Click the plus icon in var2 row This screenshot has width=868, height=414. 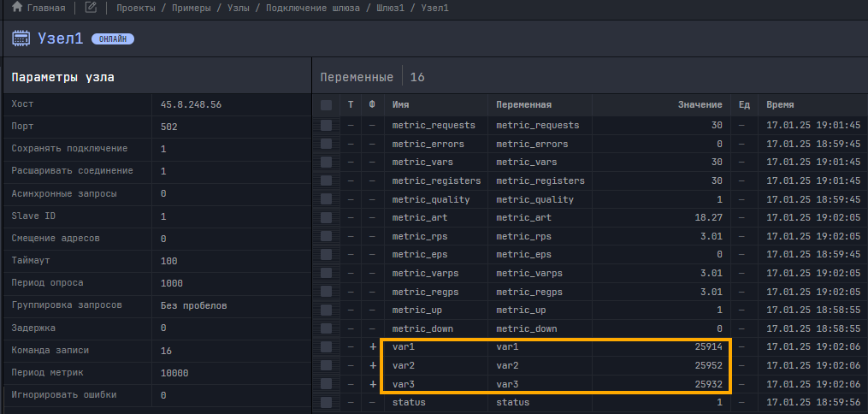372,365
